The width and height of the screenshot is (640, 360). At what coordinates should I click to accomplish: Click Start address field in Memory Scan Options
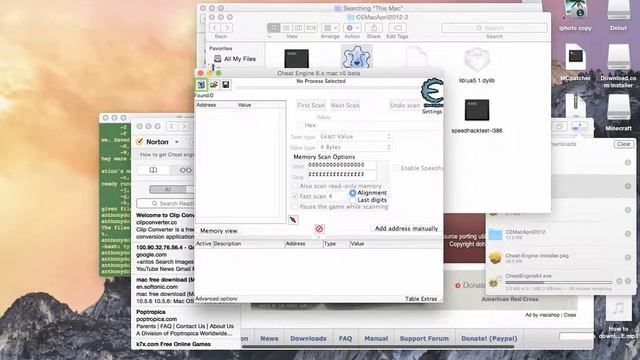click(x=341, y=165)
